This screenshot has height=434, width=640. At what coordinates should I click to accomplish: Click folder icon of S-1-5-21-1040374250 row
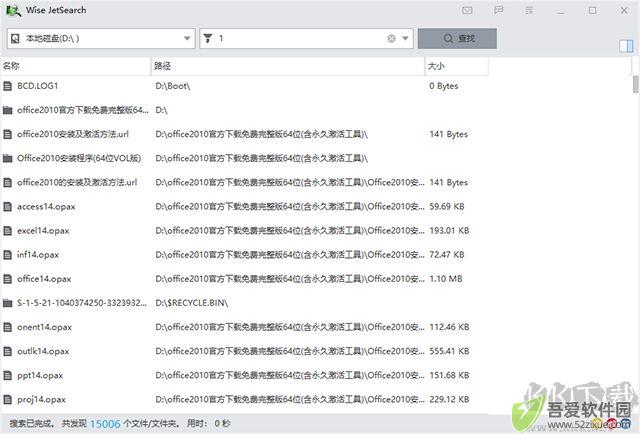click(x=7, y=303)
